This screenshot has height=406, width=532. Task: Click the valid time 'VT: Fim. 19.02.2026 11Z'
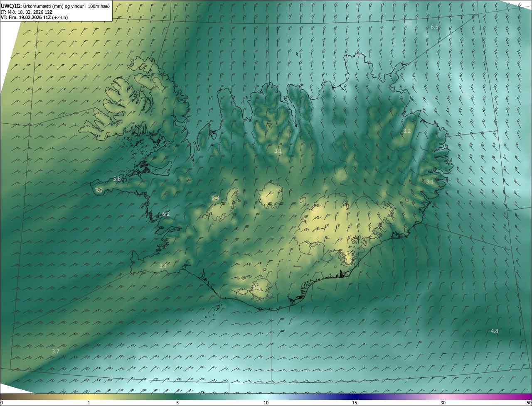click(25, 17)
